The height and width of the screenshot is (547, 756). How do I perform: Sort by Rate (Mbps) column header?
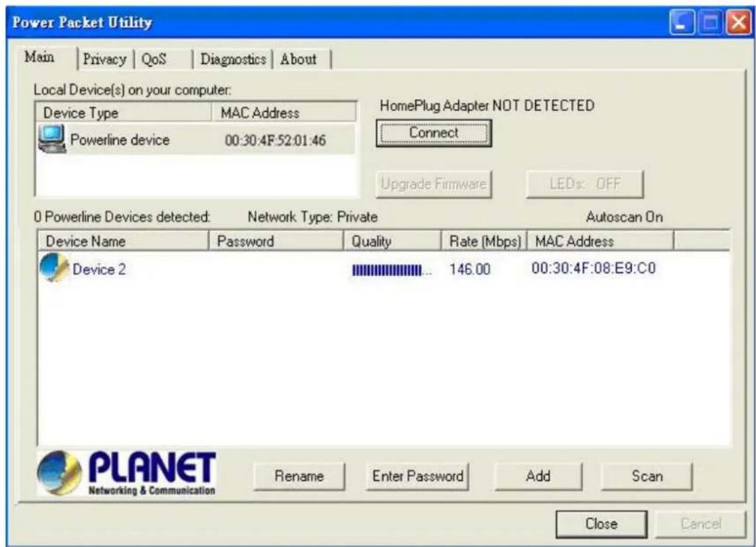coord(484,241)
